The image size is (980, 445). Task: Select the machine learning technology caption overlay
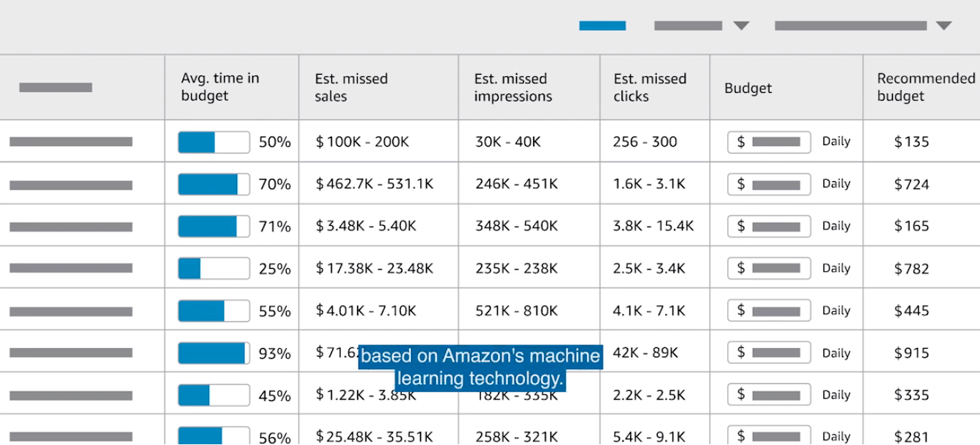coord(481,367)
